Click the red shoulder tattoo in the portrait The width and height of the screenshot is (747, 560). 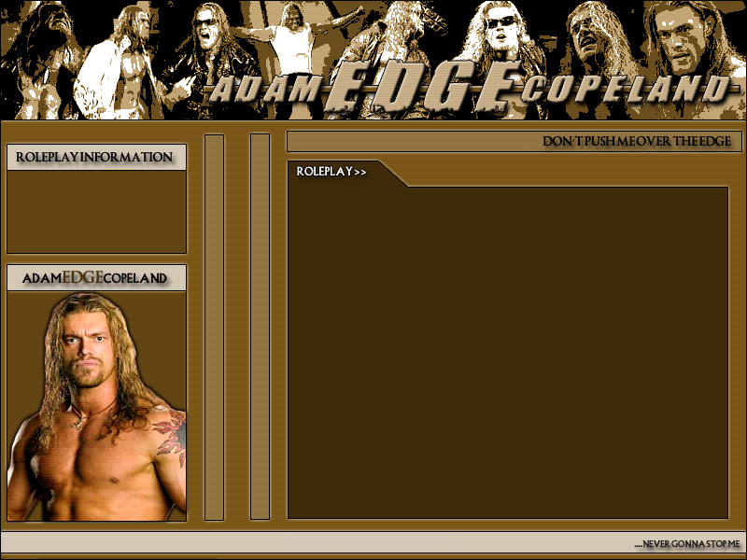coord(171,438)
